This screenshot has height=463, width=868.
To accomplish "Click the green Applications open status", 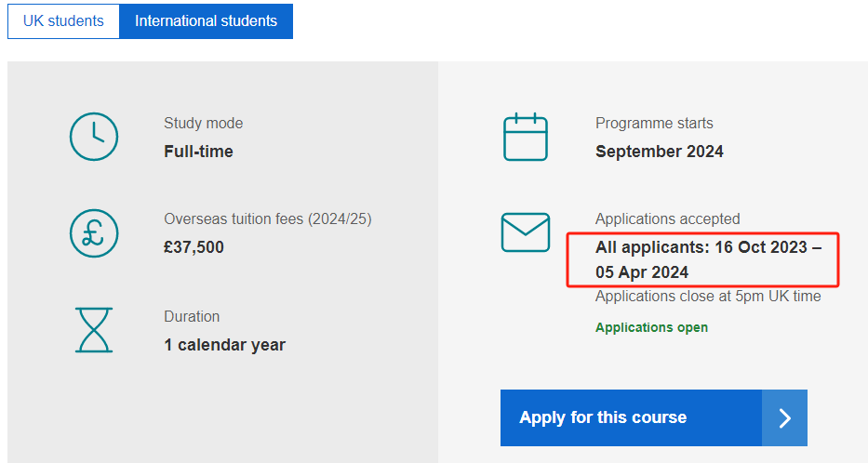I will click(x=651, y=327).
